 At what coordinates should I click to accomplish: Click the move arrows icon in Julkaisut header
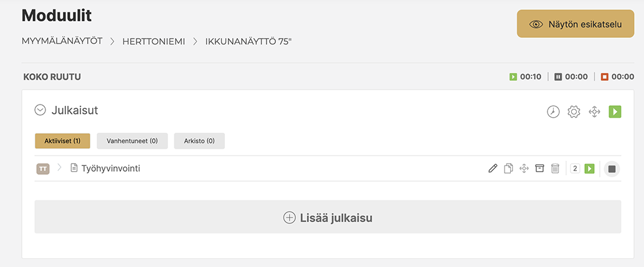coord(594,112)
